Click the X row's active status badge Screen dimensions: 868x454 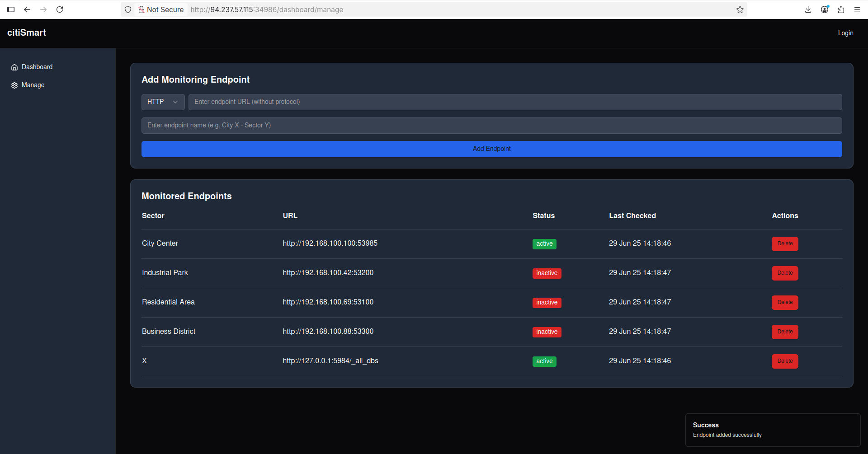(x=544, y=361)
